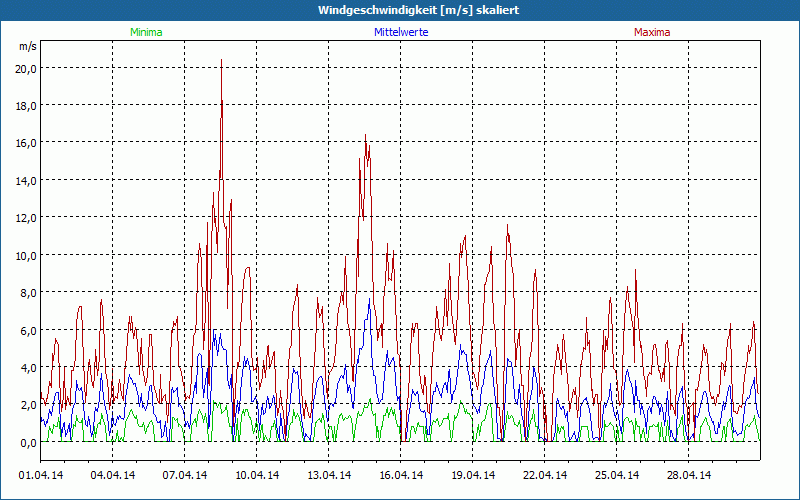This screenshot has height=500, width=800.
Task: Click the red maxima peak above 16 m/s
Action: [x=365, y=135]
